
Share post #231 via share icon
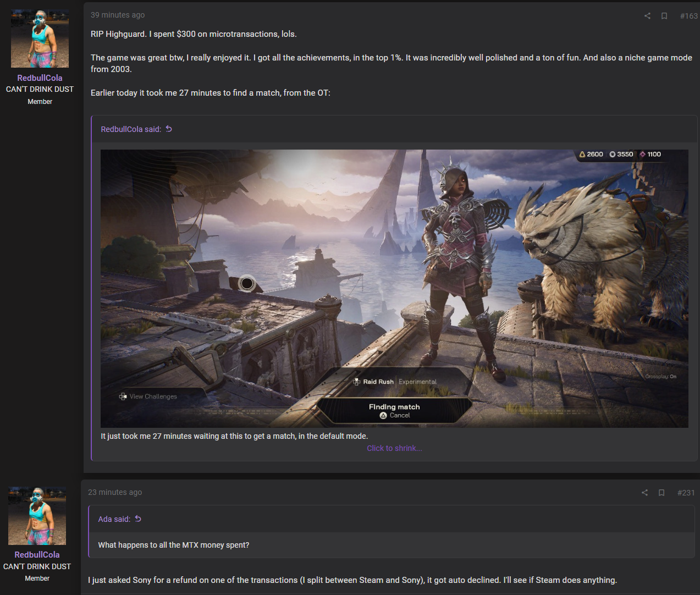point(644,493)
